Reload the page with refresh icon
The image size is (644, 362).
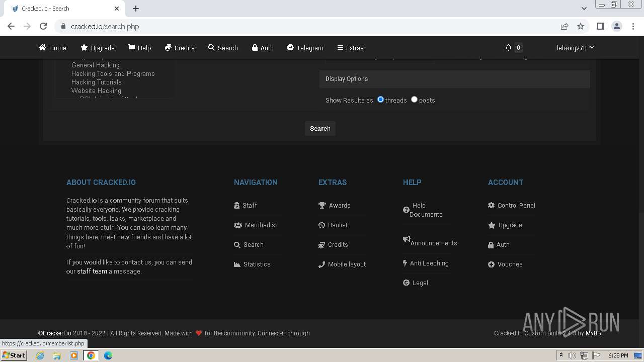[x=43, y=26]
